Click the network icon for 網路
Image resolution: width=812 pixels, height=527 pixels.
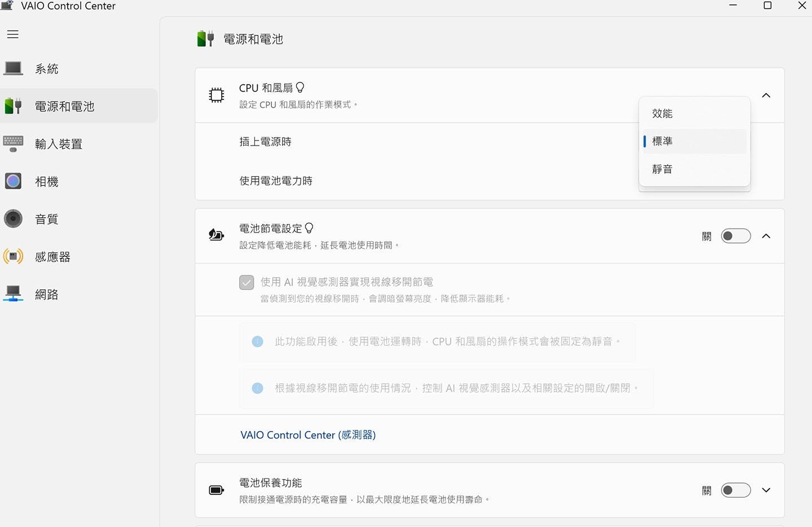13,294
